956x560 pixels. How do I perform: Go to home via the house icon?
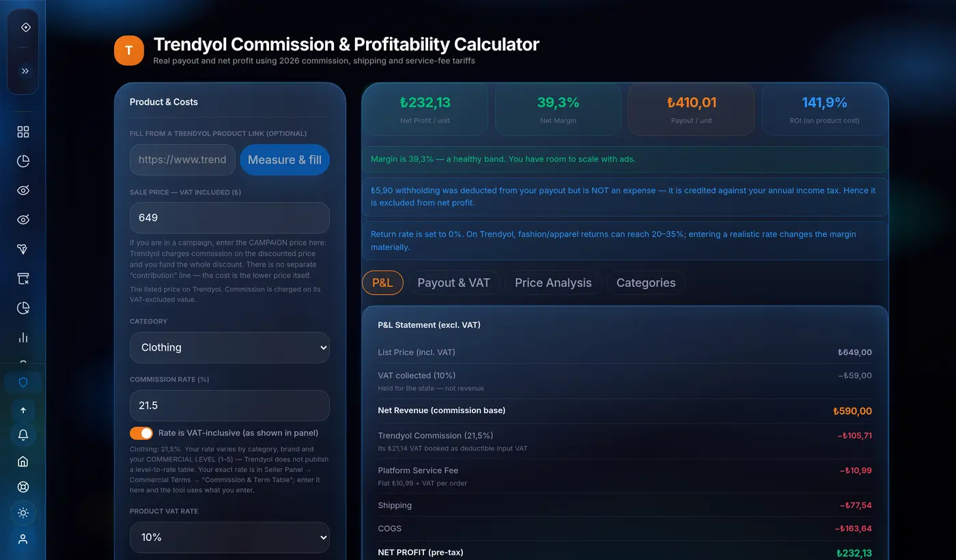[x=23, y=462]
